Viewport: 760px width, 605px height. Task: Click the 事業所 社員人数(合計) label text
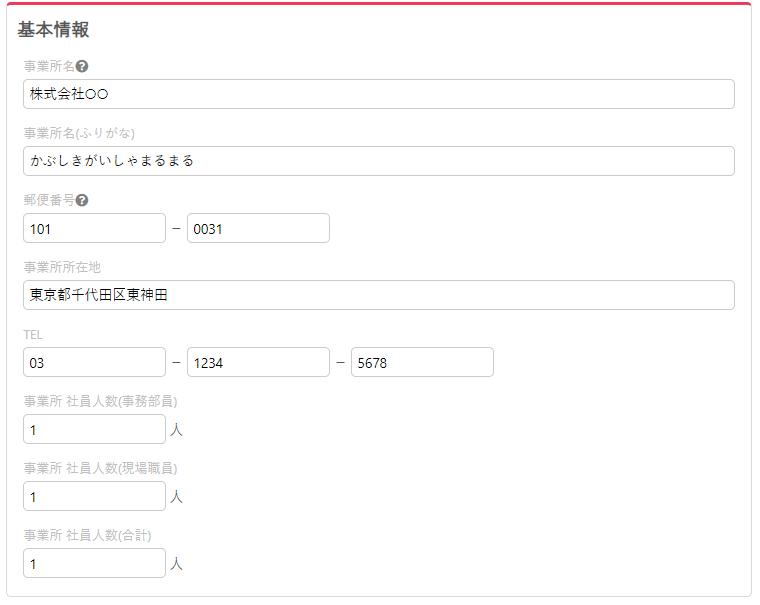tap(87, 535)
